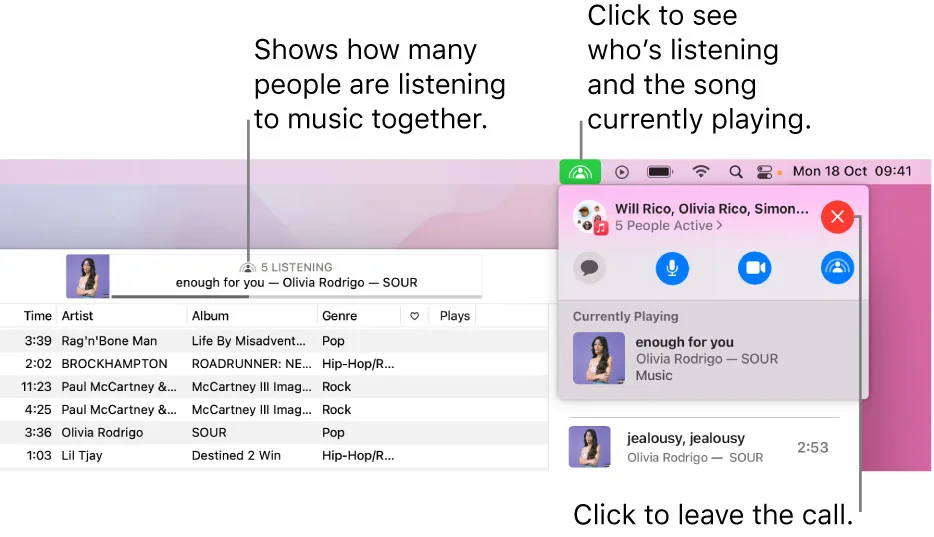Sort by the heart Love column header

415,316
